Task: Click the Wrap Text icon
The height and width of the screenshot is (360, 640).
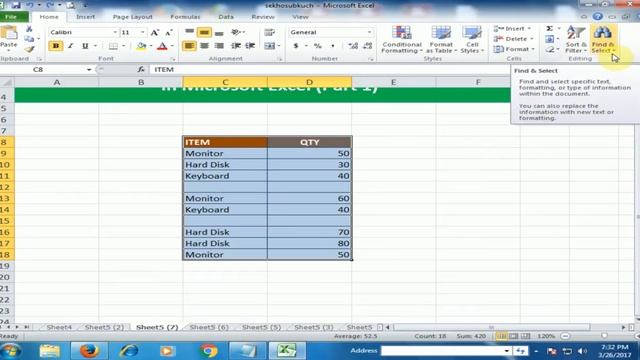Action: click(x=269, y=32)
